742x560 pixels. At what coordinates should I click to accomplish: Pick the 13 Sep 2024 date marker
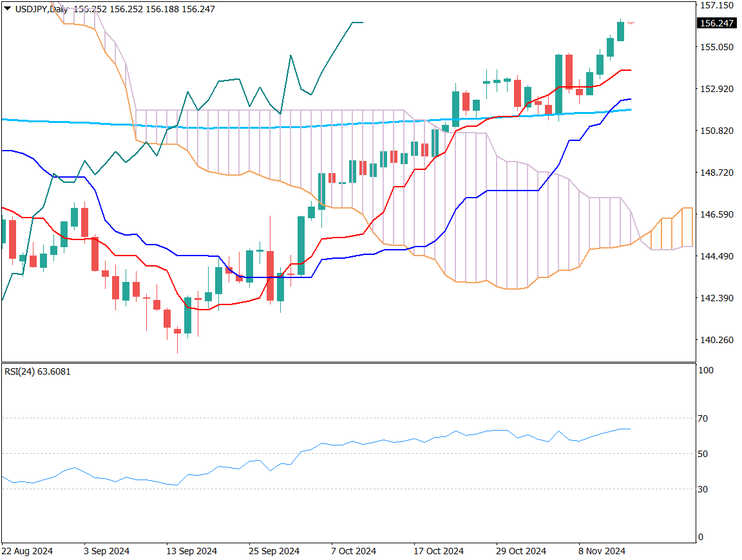pos(191,551)
